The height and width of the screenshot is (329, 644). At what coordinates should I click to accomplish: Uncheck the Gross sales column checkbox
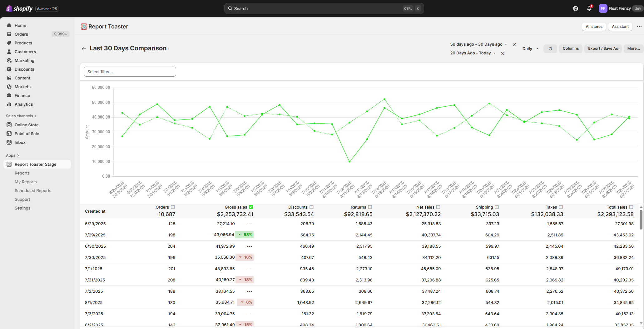coord(251,207)
